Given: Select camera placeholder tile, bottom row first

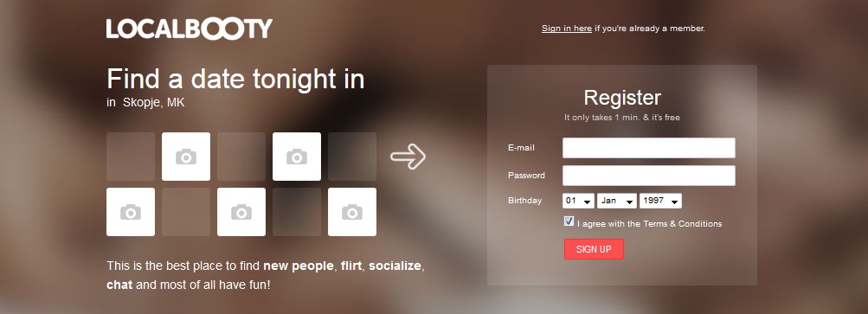Looking at the screenshot, I should 131,212.
